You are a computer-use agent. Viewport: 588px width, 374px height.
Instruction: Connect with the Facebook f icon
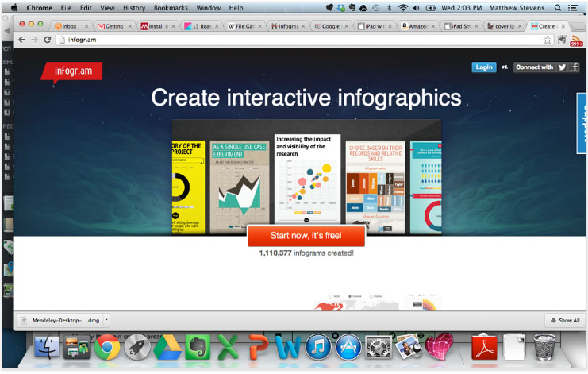tap(575, 67)
